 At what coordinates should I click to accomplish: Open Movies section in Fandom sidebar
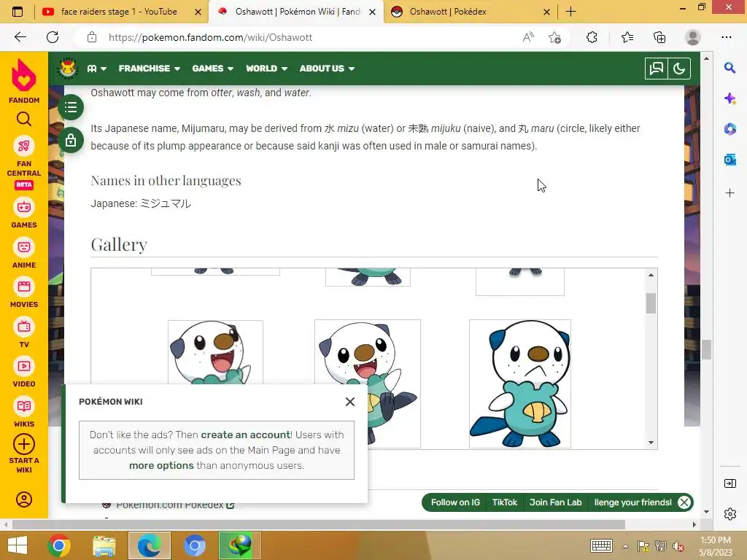tap(24, 293)
